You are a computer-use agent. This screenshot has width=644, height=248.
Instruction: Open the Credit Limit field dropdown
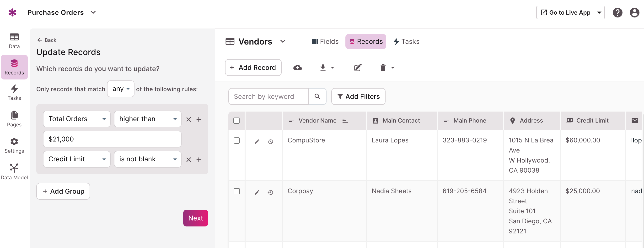[x=77, y=159]
